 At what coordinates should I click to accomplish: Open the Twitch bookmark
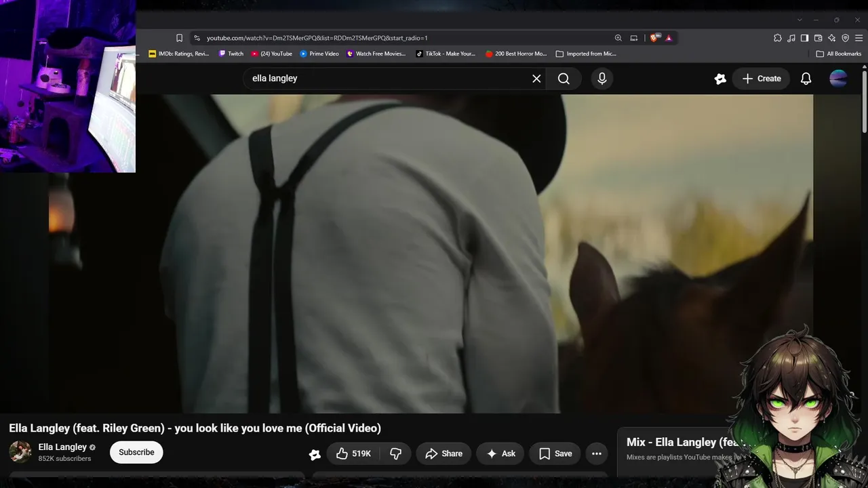tap(231, 54)
